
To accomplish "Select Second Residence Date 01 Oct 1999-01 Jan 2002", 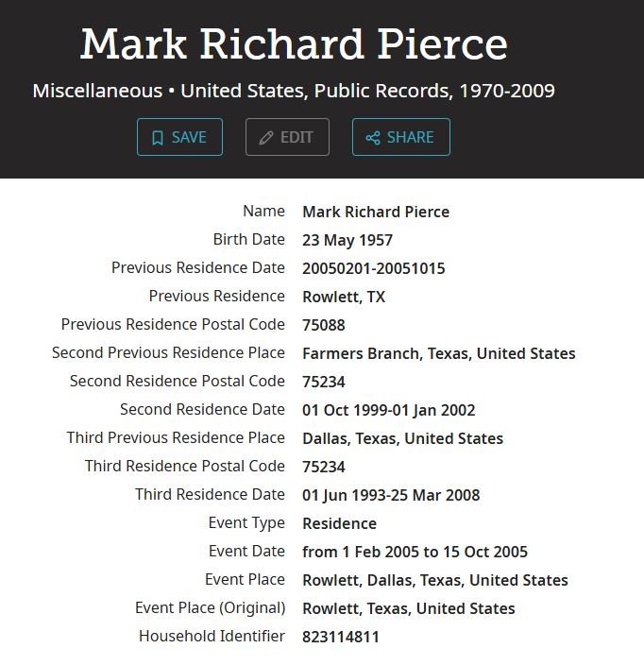I will click(388, 410).
